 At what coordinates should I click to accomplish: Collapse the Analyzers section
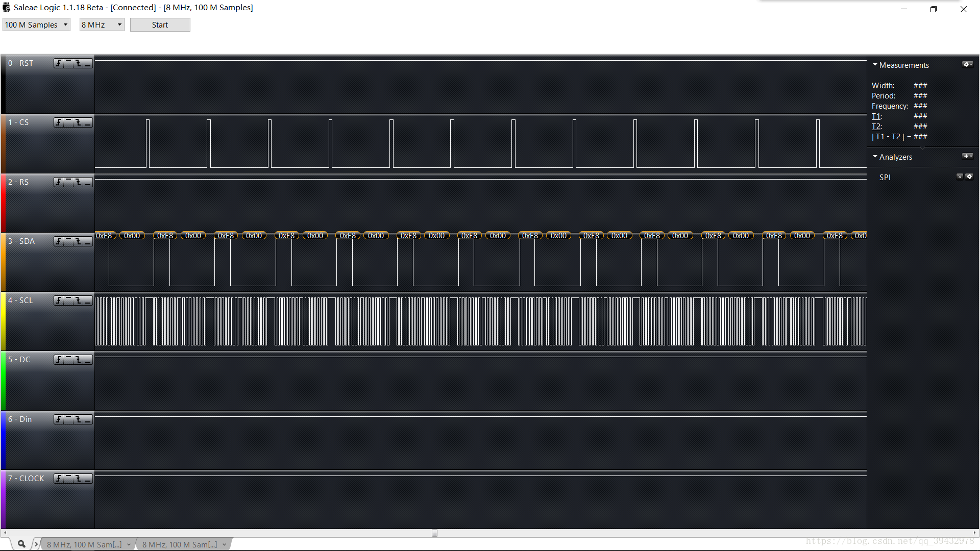click(x=875, y=157)
